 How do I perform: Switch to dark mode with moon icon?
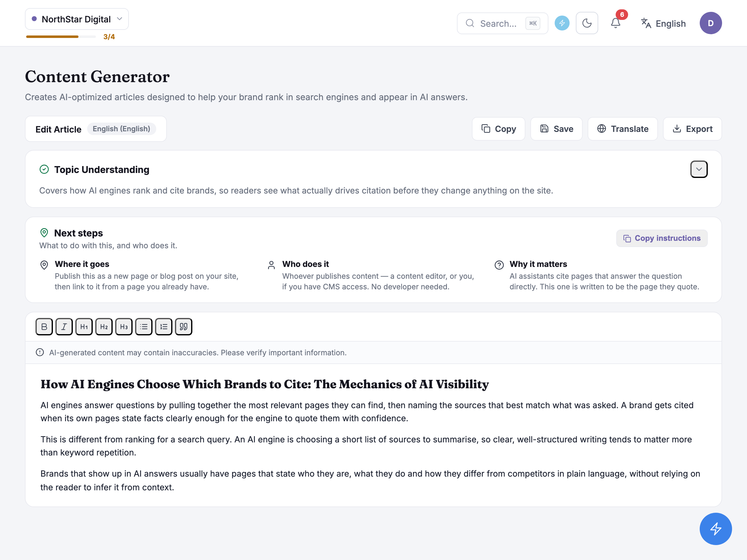click(587, 23)
